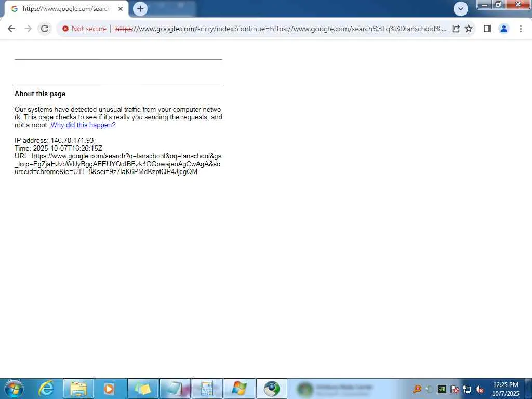This screenshot has width=532, height=399.
Task: Reload the current page
Action: [45, 29]
